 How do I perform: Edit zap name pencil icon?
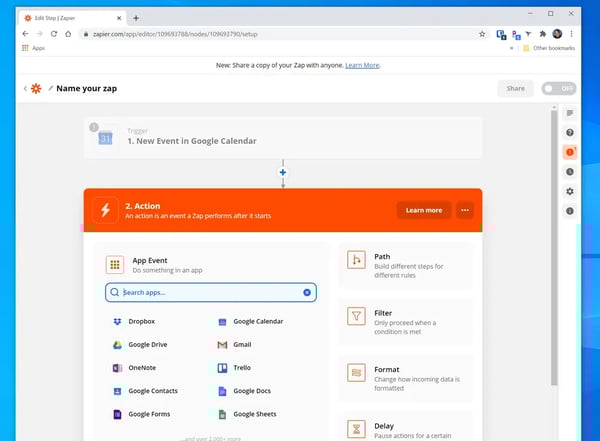(51, 88)
